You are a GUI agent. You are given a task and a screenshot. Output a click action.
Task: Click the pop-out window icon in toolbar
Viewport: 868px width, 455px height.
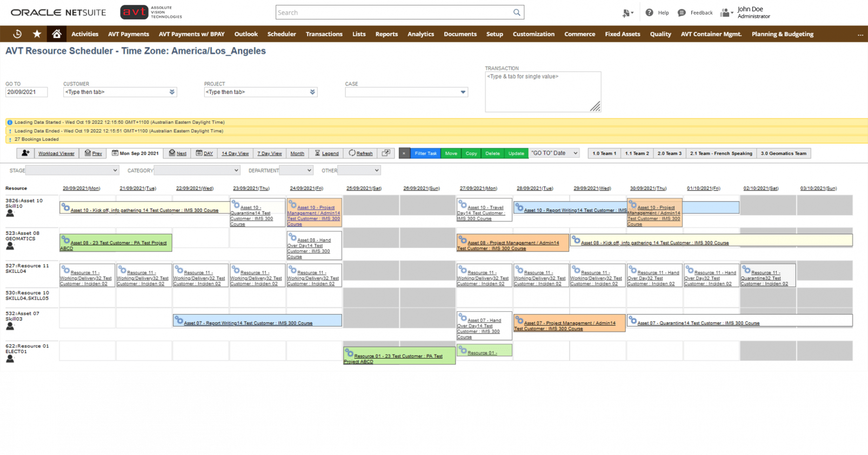click(386, 153)
